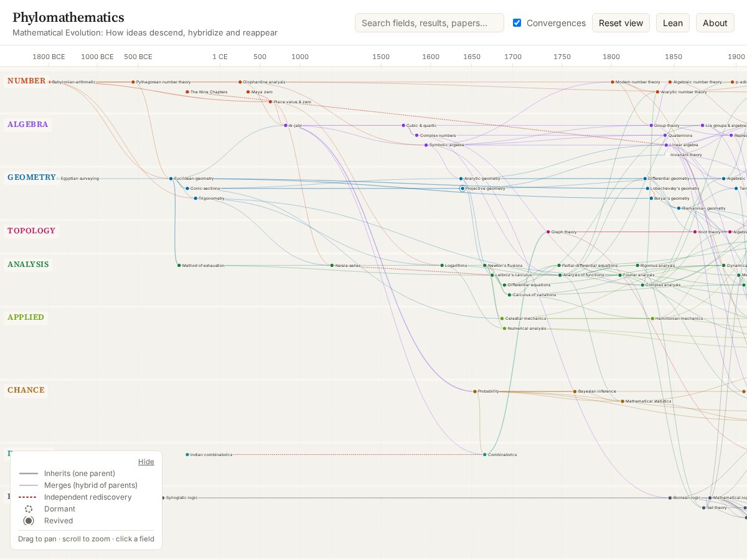This screenshot has width=747, height=560.
Task: Select the APPLIED lane label
Action: coord(26,317)
